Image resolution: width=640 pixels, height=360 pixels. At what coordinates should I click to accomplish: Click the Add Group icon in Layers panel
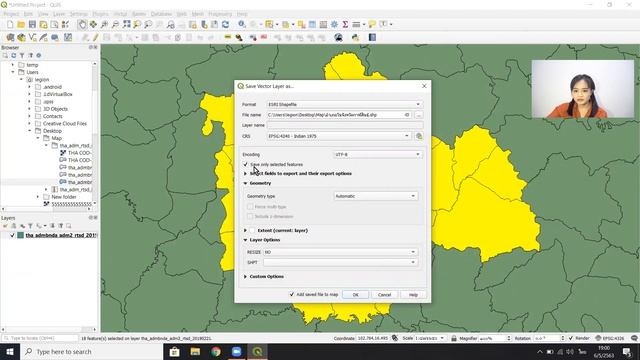pos(13,226)
